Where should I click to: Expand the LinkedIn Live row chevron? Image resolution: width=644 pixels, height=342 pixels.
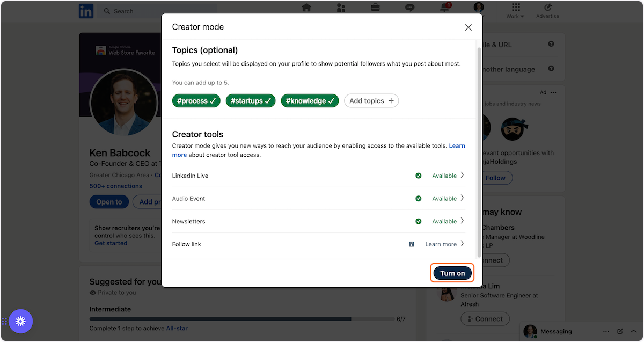[462, 175]
